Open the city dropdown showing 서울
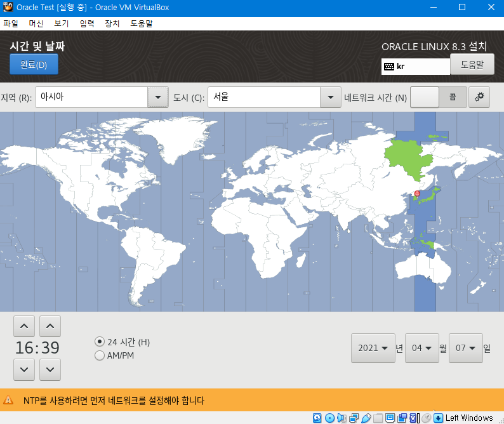The width and height of the screenshot is (504, 424). pos(331,97)
